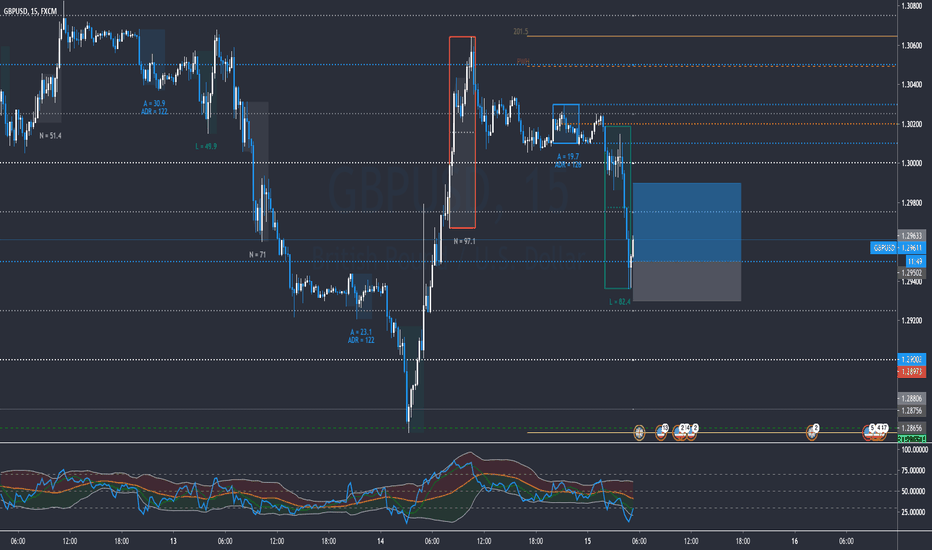Click the 1.28656 price axis label

pyautogui.click(x=912, y=428)
